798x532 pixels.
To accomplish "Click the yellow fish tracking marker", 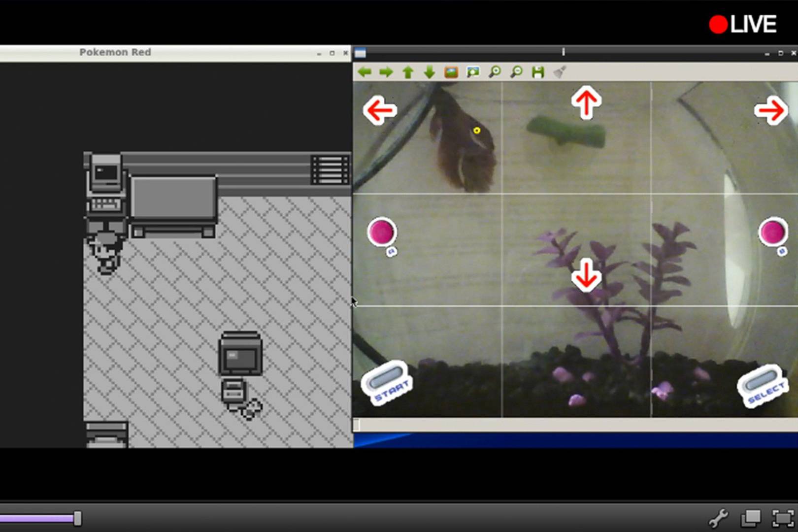I will click(x=477, y=131).
